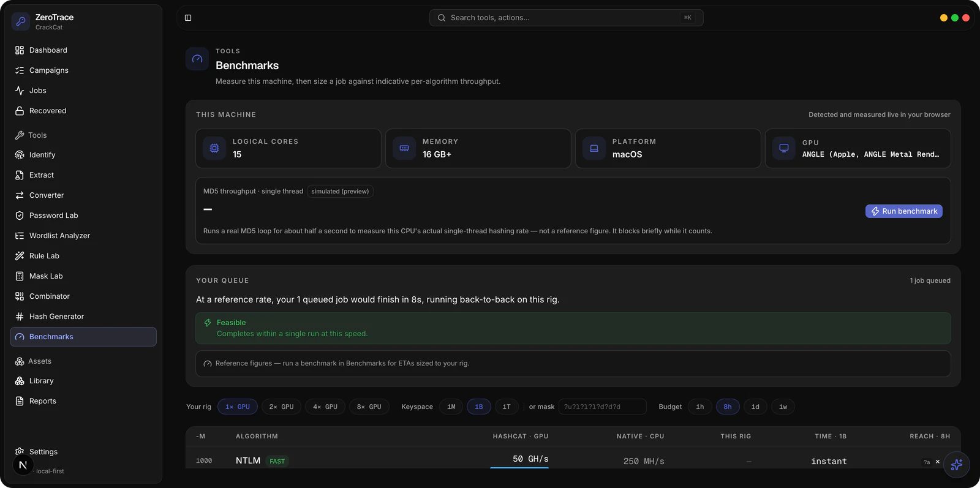
Task: Click the Run benchmark button
Action: [904, 211]
